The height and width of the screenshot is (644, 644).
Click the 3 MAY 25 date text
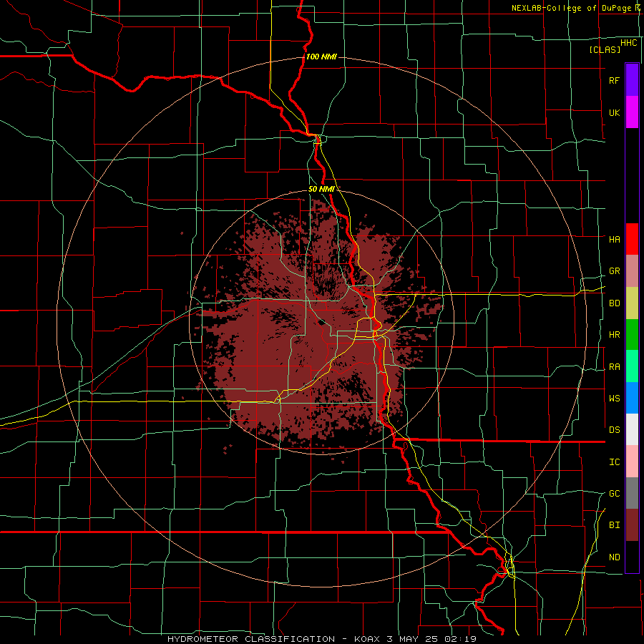coord(414,639)
